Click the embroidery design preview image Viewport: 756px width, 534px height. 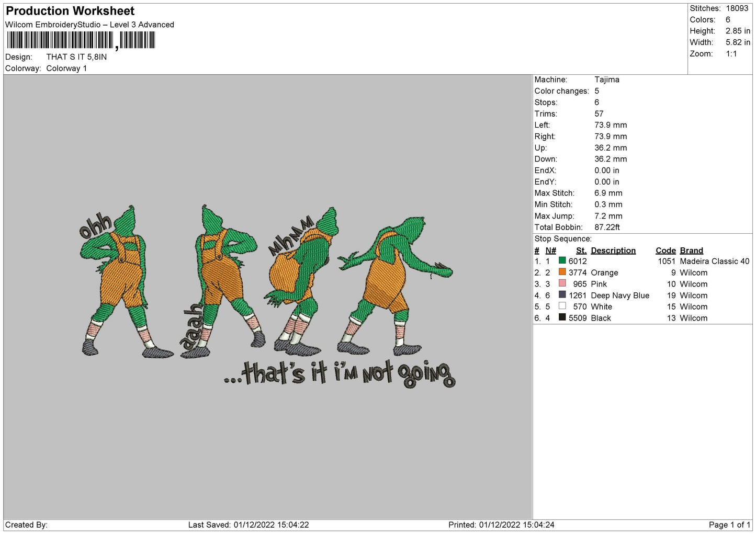point(268,297)
